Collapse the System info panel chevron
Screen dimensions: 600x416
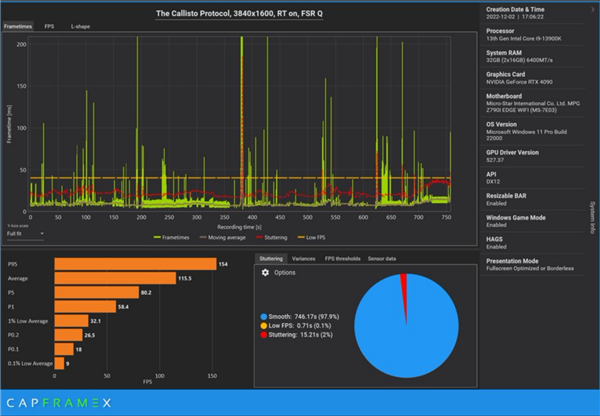[x=593, y=10]
